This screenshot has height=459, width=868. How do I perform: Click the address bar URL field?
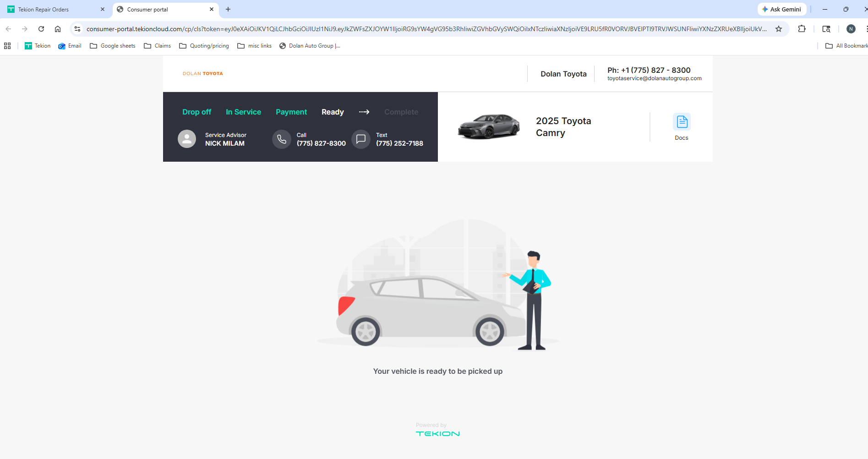click(x=426, y=29)
